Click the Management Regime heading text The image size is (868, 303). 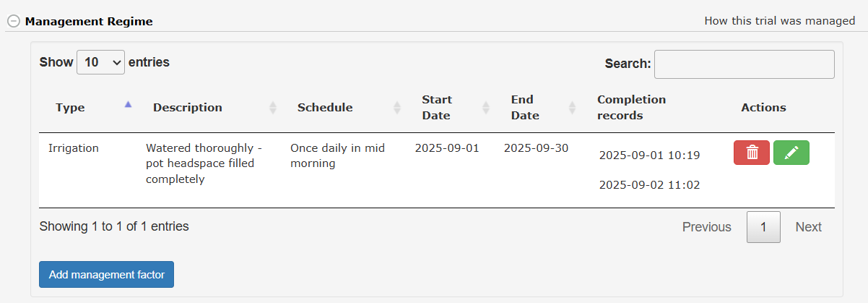coord(89,21)
